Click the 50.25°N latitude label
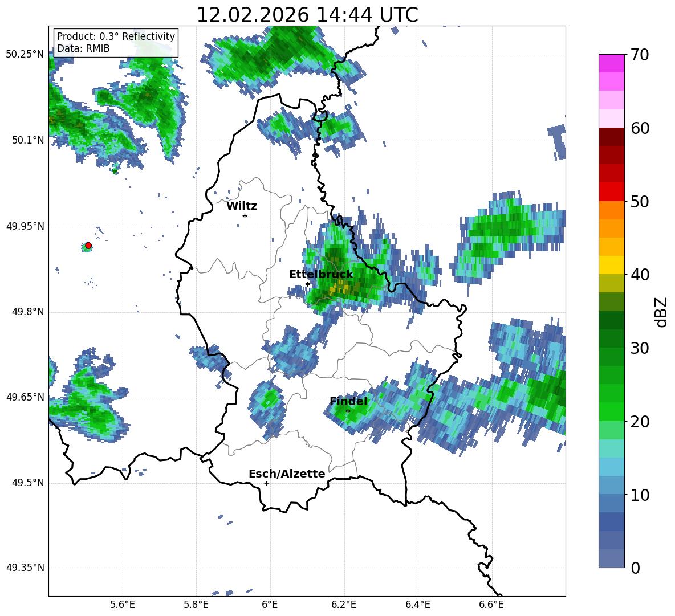The height and width of the screenshot is (616, 675). click(25, 55)
